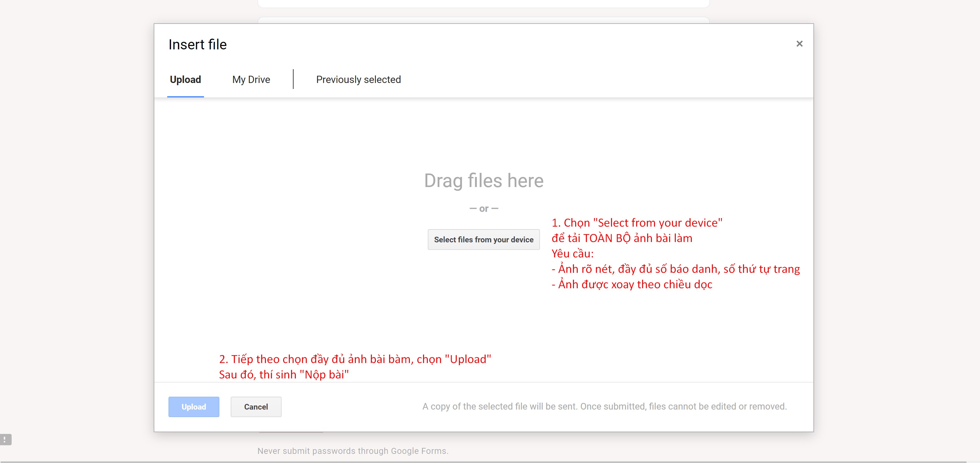980x463 pixels.
Task: Click the "để tải TOÀN BỘ ảnh" line
Action: point(622,238)
